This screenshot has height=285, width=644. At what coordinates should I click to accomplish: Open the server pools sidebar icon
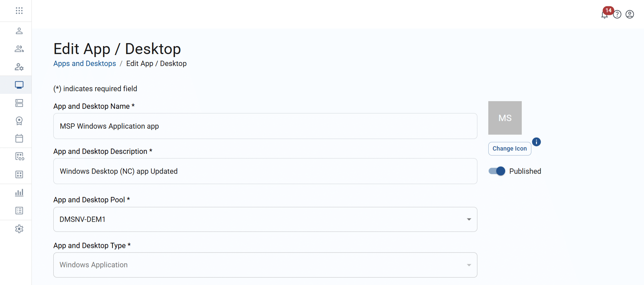[x=19, y=103]
